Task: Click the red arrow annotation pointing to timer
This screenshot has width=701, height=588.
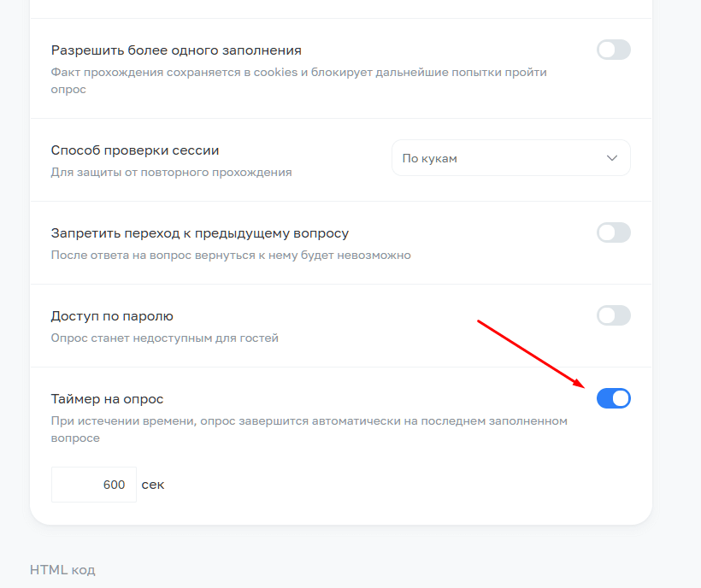Action: click(x=531, y=354)
